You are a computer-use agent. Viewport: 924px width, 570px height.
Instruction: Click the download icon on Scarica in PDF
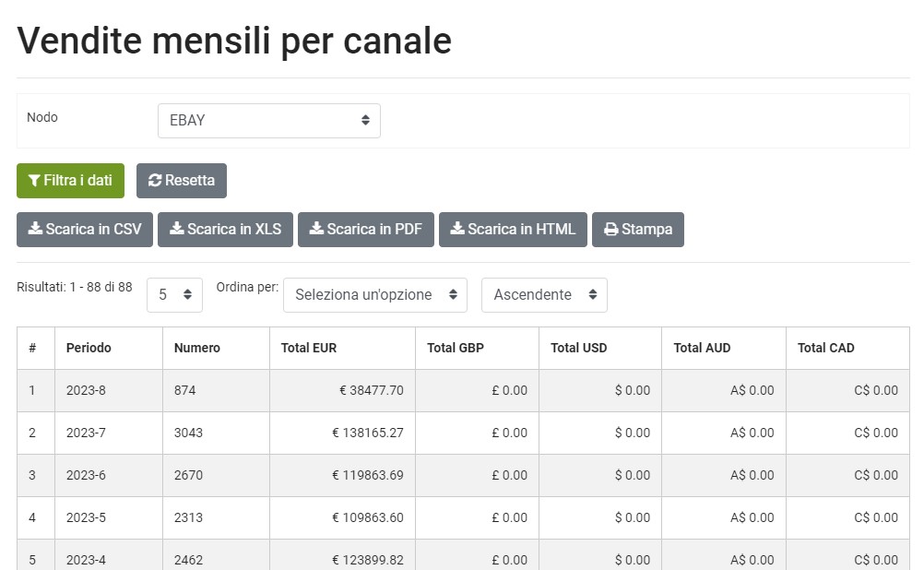[315, 229]
